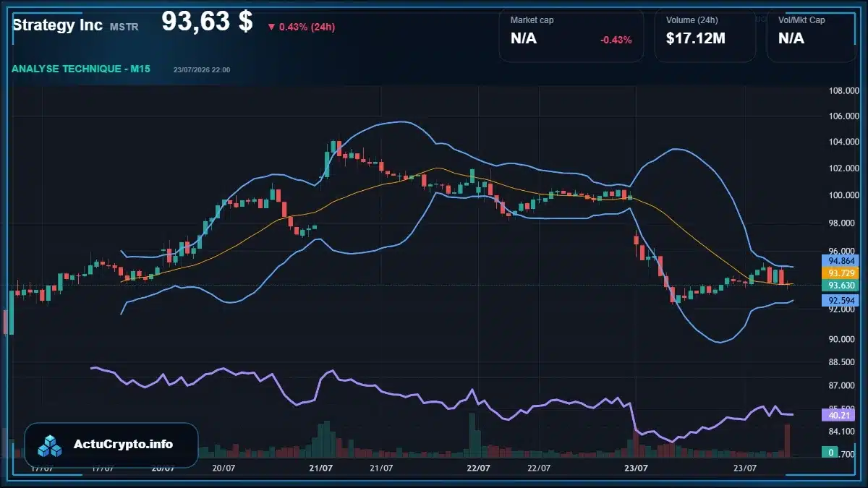Image resolution: width=868 pixels, height=488 pixels.
Task: Click the 90.000 axis label
Action: pyautogui.click(x=843, y=339)
